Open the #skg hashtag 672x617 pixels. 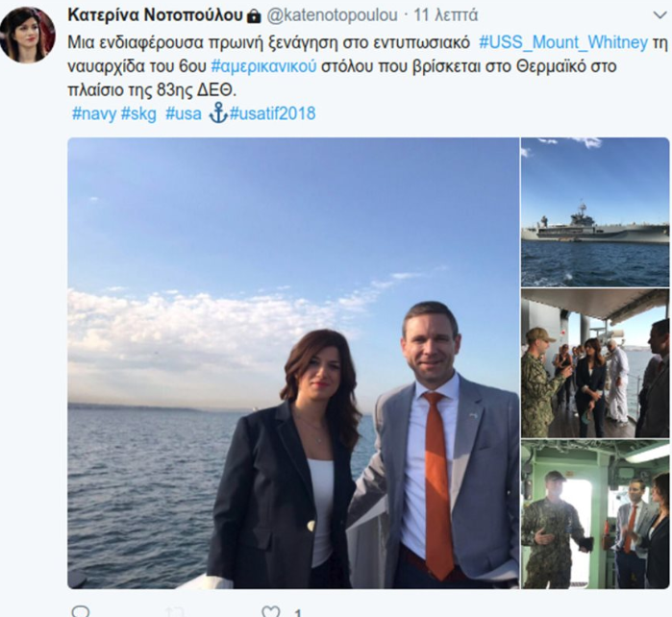pyautogui.click(x=138, y=113)
